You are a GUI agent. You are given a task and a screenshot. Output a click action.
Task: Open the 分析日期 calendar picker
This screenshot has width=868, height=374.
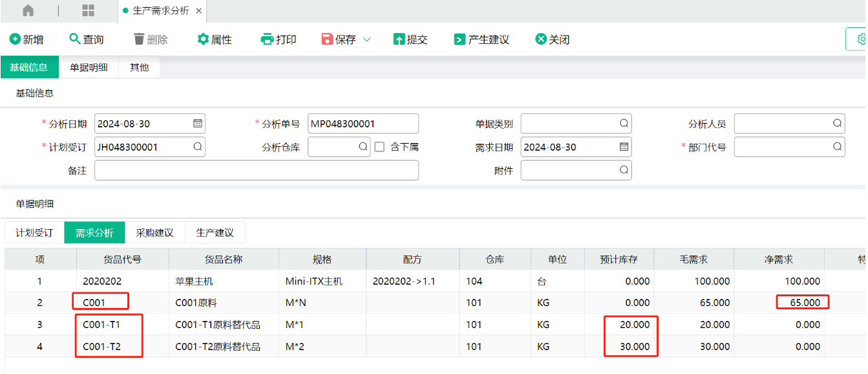(x=198, y=124)
